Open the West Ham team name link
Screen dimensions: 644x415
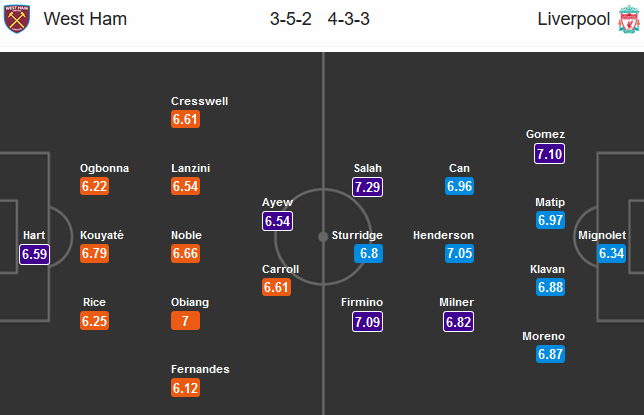pos(85,19)
